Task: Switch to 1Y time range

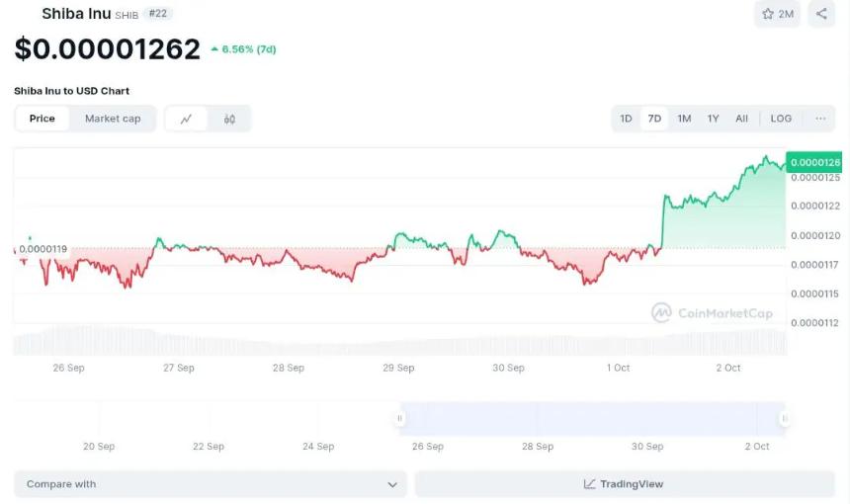Action: point(713,119)
